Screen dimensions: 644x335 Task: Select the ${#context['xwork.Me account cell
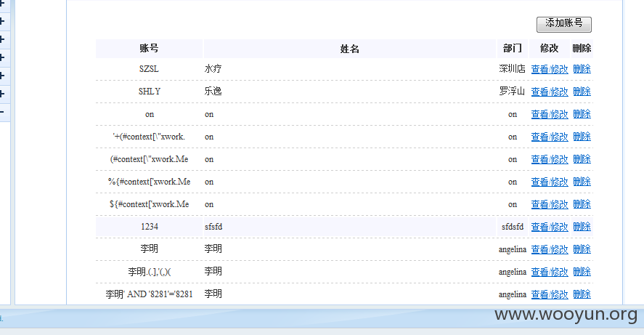149,204
